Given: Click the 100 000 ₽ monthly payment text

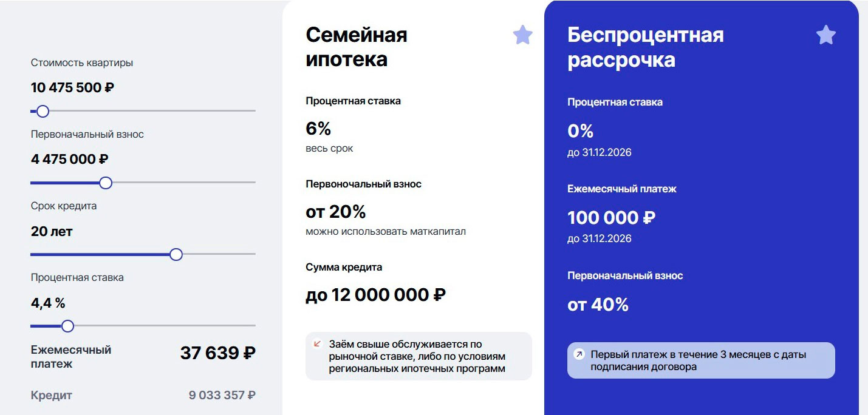Looking at the screenshot, I should coord(611,217).
